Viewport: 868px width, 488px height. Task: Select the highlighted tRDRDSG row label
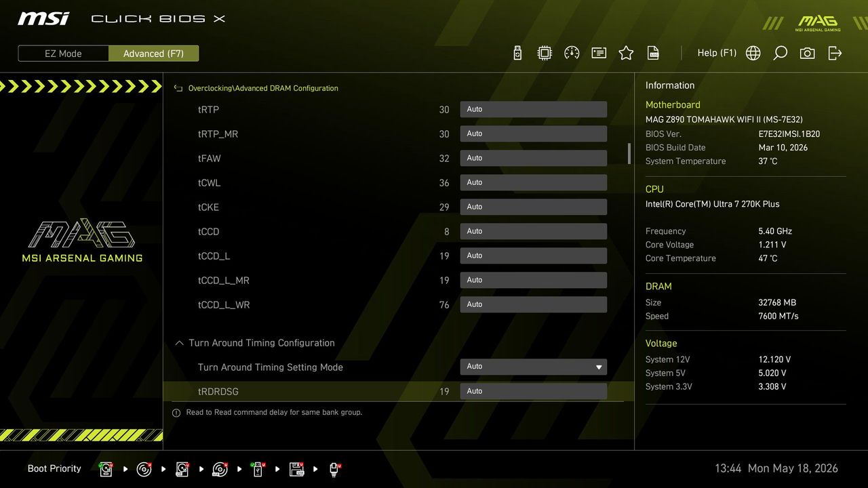(x=218, y=392)
